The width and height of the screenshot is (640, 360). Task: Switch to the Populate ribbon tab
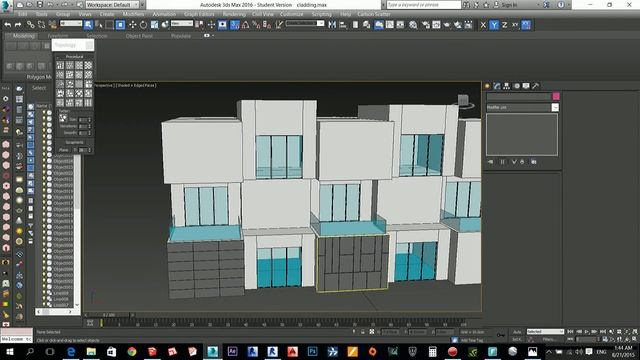click(181, 36)
